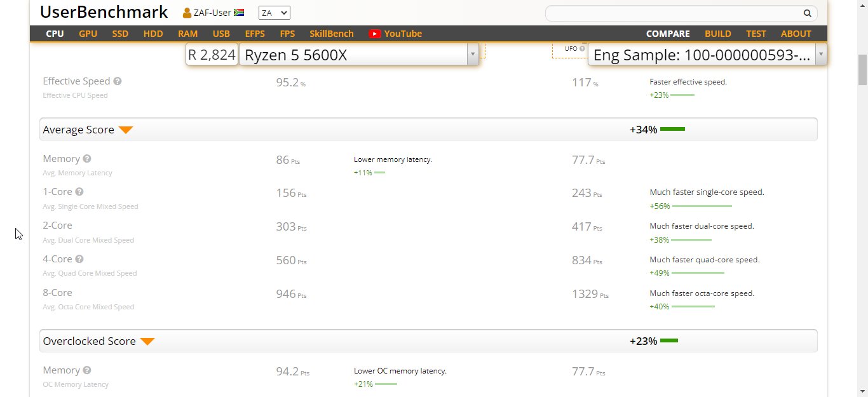The width and height of the screenshot is (868, 397).
Task: Click 'Much faster dual-core speed.' text
Action: click(702, 225)
